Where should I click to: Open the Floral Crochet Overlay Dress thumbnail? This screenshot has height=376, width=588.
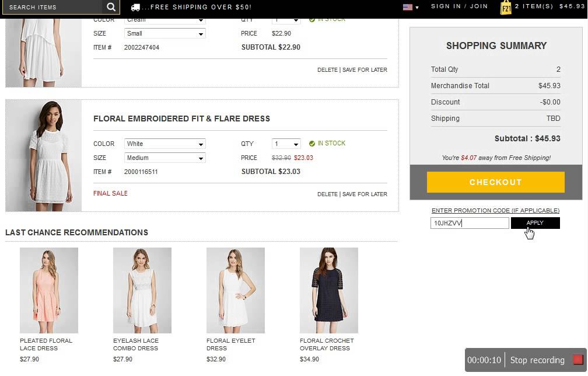[x=329, y=290]
